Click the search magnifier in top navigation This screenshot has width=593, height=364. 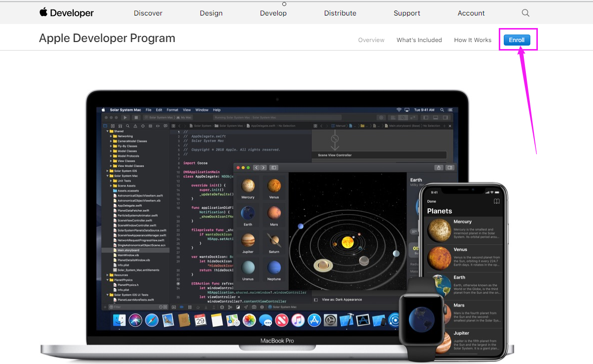tap(525, 13)
